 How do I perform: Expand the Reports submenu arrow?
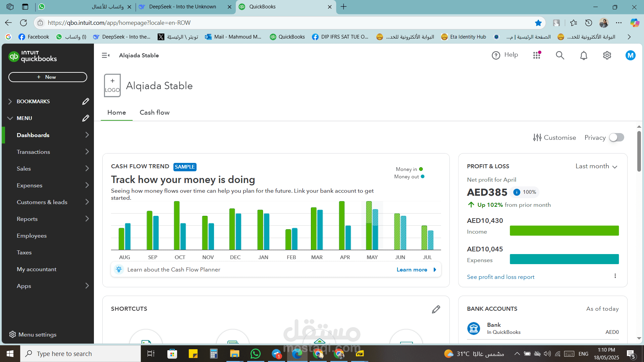pyautogui.click(x=87, y=219)
